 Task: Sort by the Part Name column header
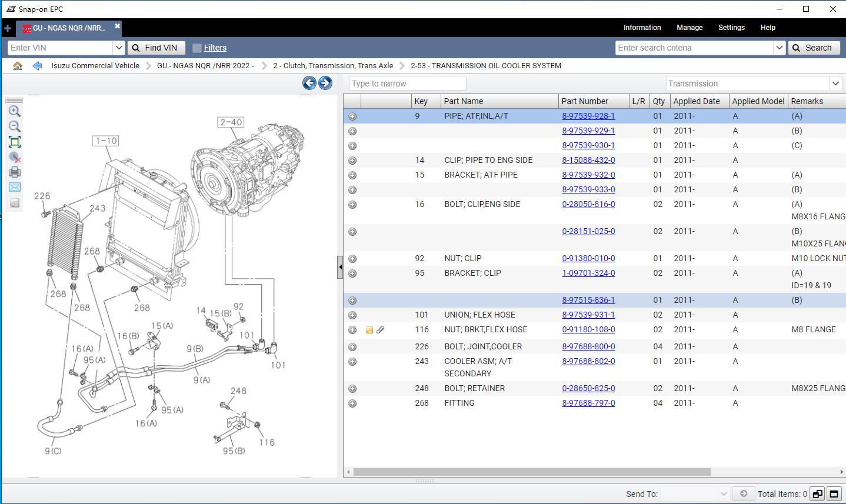point(499,101)
